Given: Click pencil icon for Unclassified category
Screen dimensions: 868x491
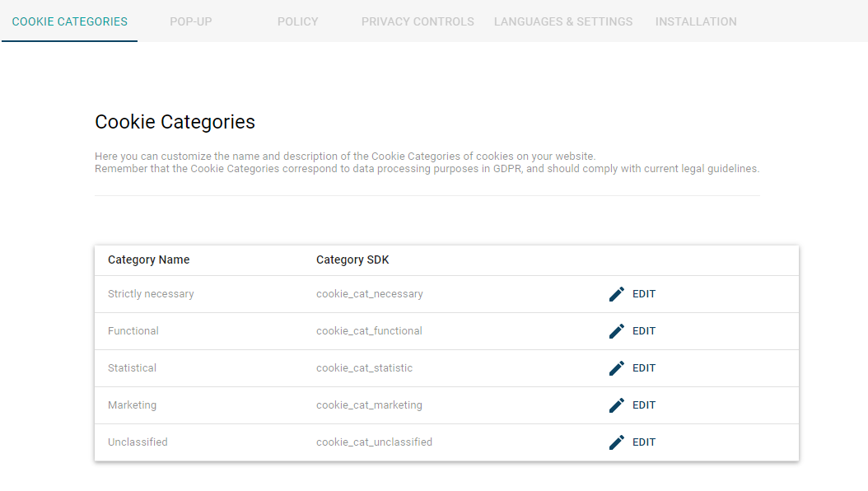Looking at the screenshot, I should 617,442.
